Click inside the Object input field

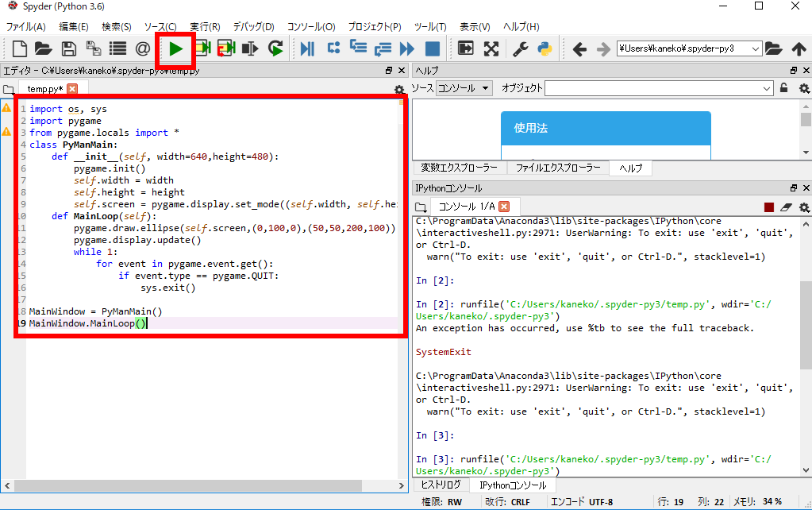click(653, 89)
